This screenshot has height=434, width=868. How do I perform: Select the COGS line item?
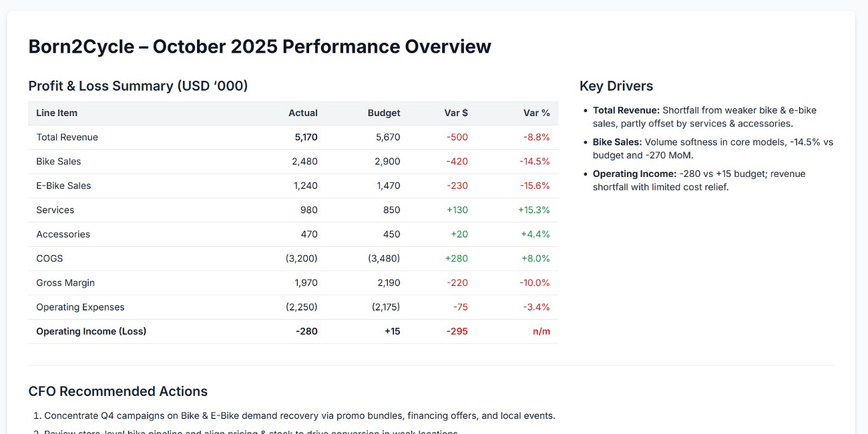point(47,258)
